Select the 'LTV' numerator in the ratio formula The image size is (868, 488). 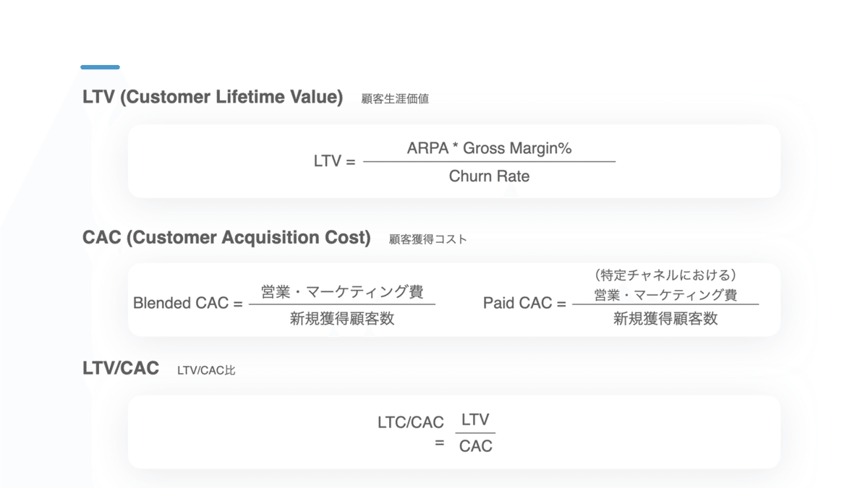click(x=475, y=420)
